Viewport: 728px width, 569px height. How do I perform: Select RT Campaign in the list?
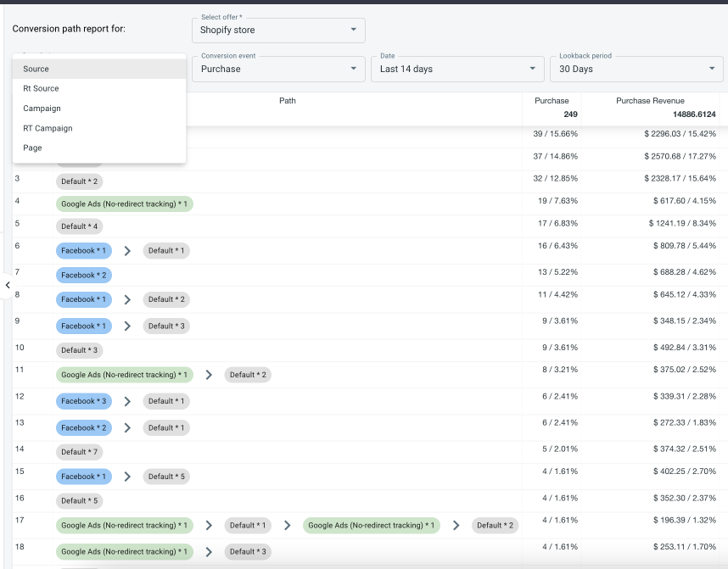pyautogui.click(x=99, y=128)
